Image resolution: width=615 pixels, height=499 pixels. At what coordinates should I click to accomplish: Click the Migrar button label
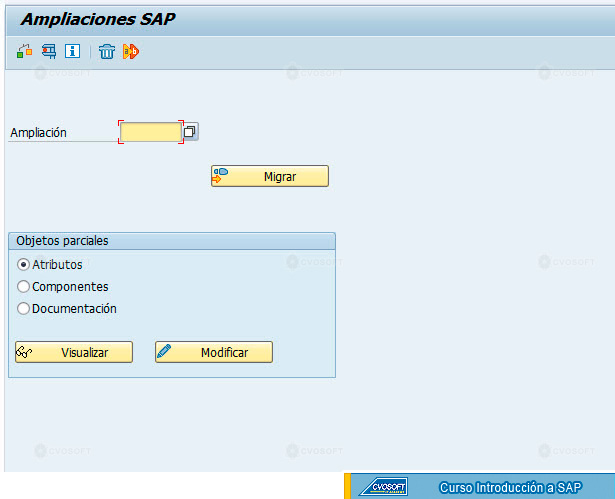pyautogui.click(x=280, y=177)
